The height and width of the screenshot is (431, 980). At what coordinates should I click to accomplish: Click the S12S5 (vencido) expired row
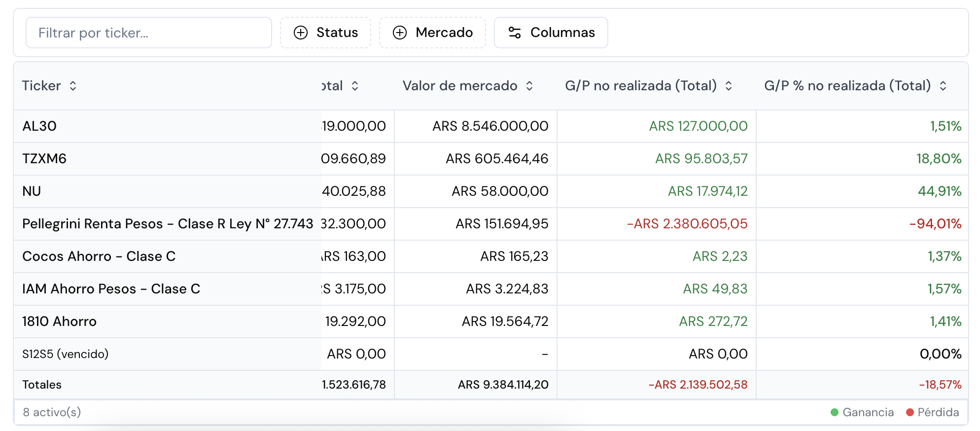65,354
